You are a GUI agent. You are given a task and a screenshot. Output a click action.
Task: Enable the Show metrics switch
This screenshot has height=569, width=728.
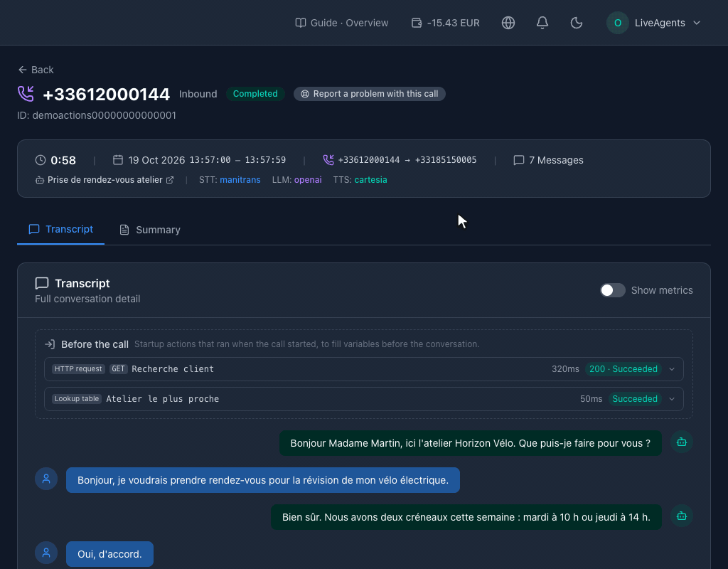612,290
